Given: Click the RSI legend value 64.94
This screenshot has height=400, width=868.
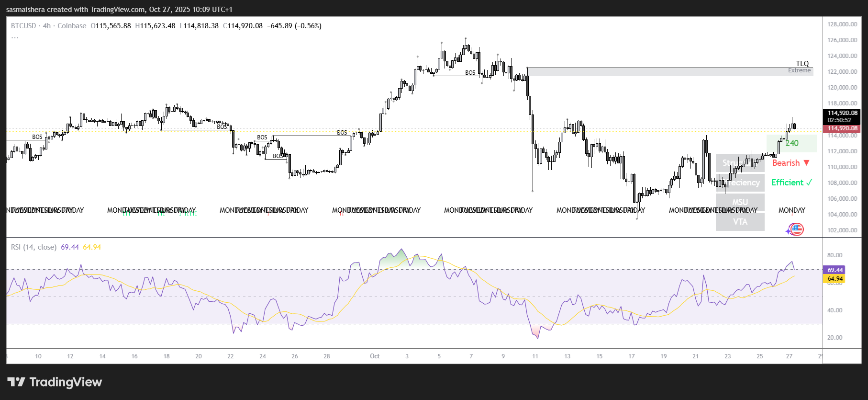Looking at the screenshot, I should pos(92,247).
